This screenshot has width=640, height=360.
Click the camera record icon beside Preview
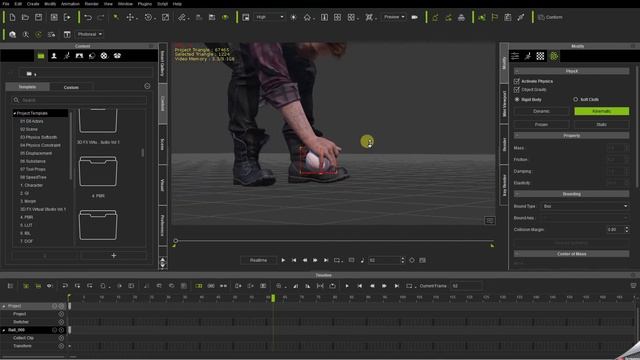tap(415, 17)
